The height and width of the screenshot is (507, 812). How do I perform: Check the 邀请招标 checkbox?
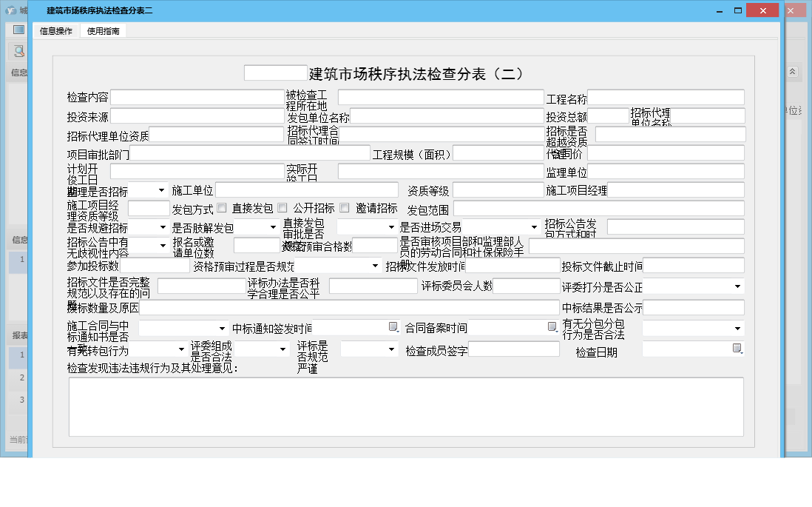click(x=345, y=208)
